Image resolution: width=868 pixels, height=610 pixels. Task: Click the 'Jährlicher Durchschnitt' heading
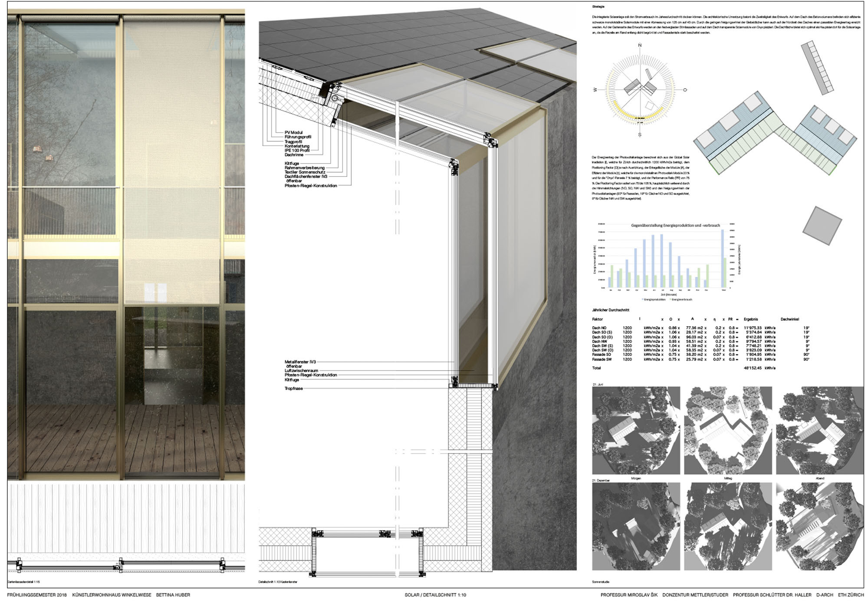pyautogui.click(x=610, y=310)
